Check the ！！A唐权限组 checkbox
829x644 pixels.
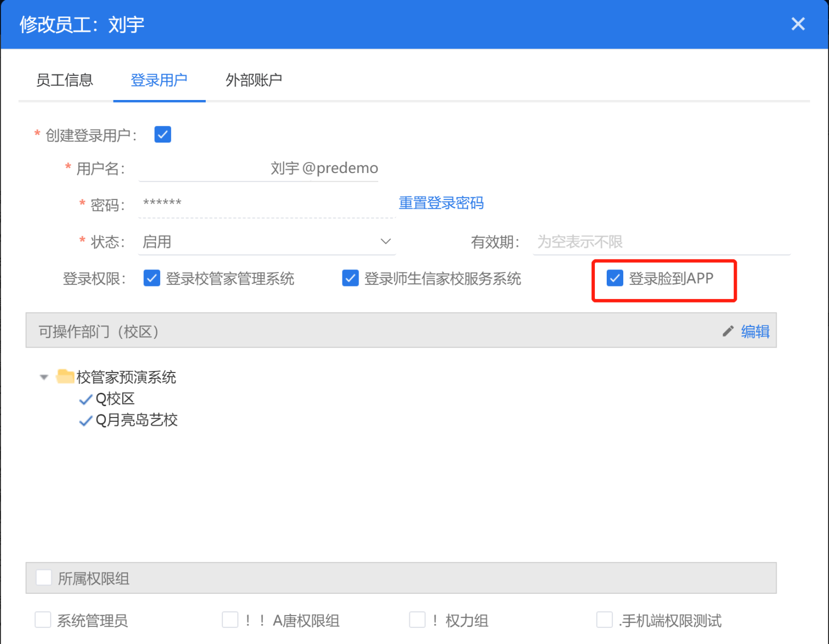pyautogui.click(x=230, y=620)
